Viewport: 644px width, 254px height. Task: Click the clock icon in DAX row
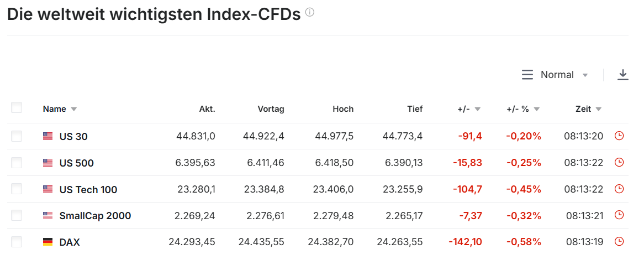point(619,241)
